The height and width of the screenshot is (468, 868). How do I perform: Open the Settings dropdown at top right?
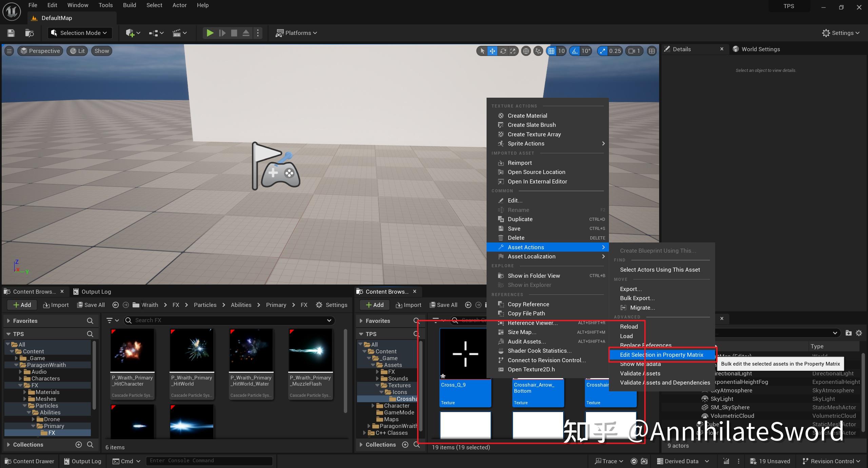point(841,33)
